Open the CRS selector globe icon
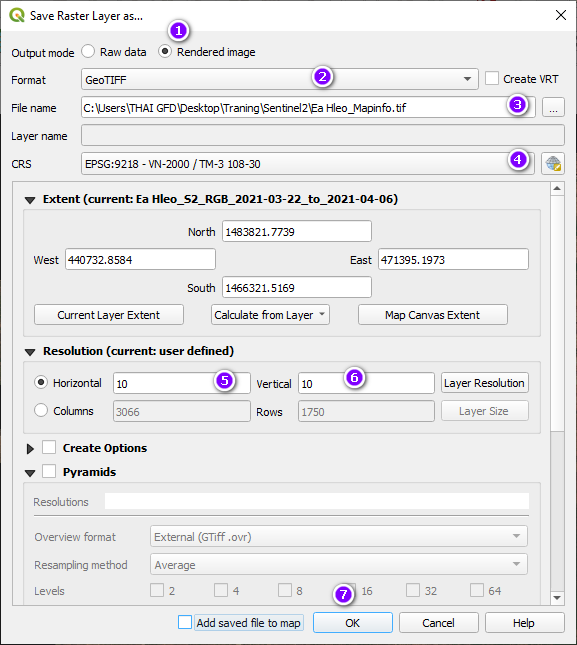The image size is (577, 645). (553, 164)
